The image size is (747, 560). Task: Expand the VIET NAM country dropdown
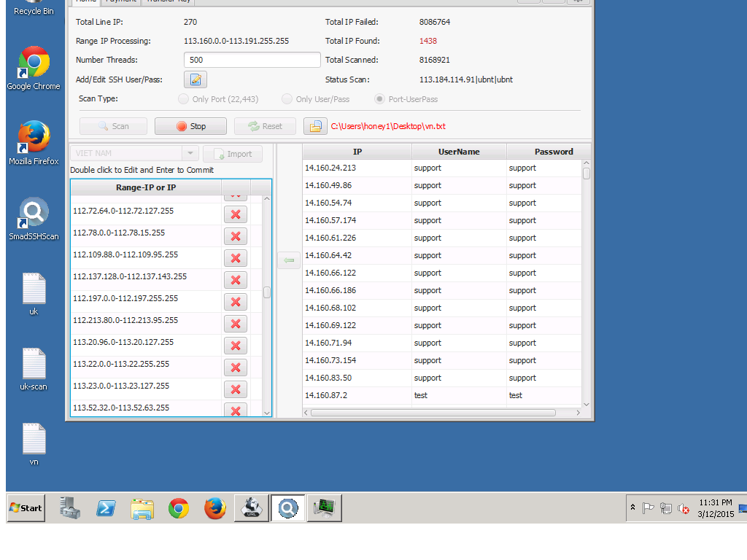tap(190, 154)
